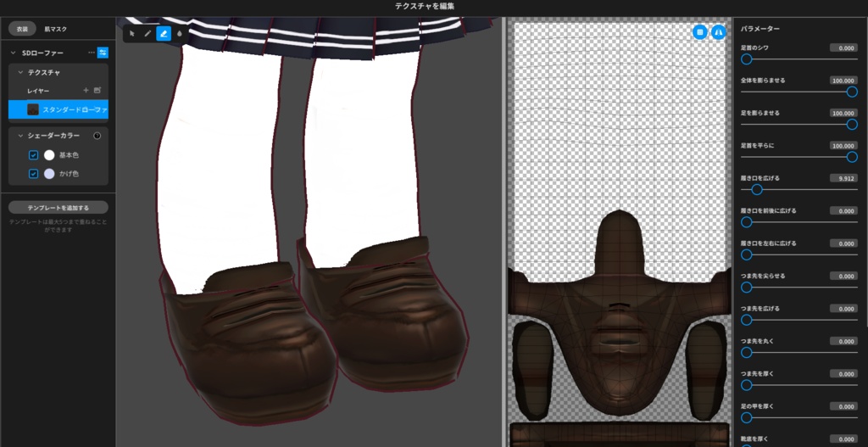This screenshot has height=447, width=868.
Task: Click the つま先を丸く value field
Action: click(x=843, y=342)
